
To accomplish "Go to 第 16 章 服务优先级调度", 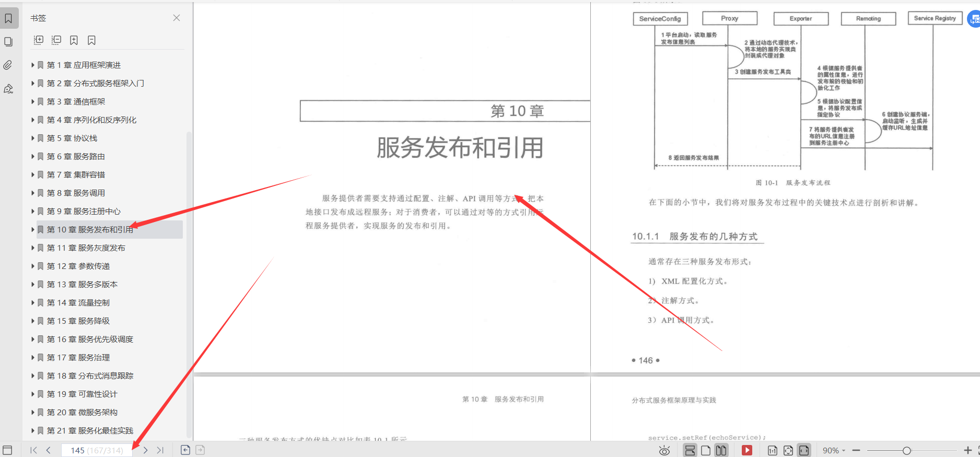I will (x=90, y=339).
